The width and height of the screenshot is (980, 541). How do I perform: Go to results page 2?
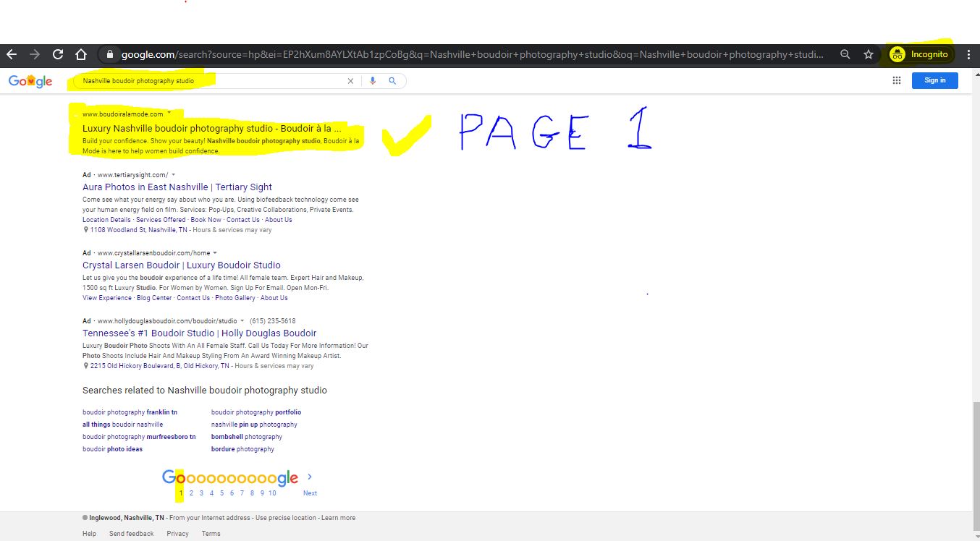point(191,493)
